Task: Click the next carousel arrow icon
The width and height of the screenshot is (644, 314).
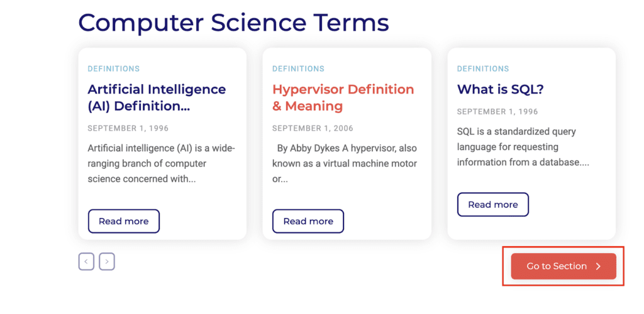Action: (107, 261)
